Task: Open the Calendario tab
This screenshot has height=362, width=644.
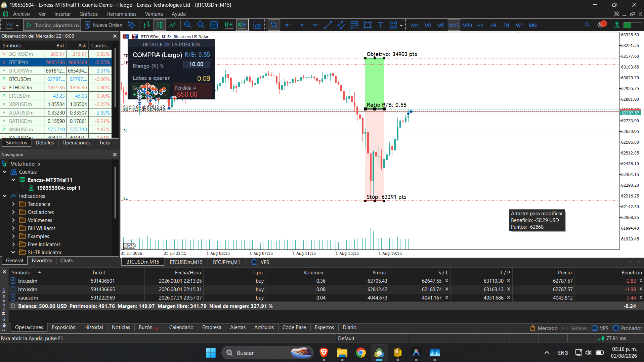Action: [181, 327]
